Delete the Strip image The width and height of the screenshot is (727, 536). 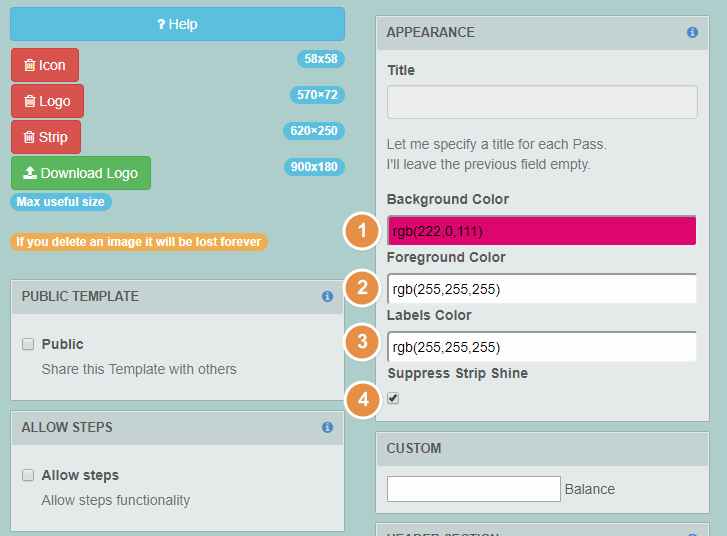pos(46,137)
